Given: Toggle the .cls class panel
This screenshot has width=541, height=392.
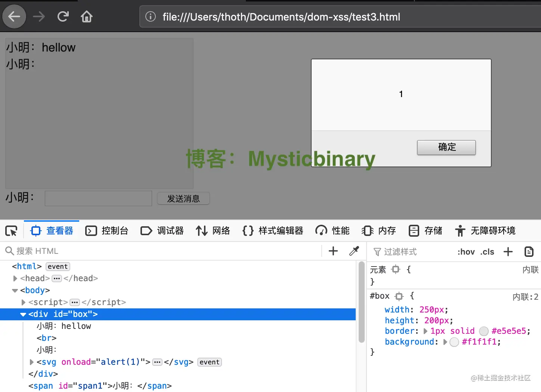Looking at the screenshot, I should (x=487, y=252).
